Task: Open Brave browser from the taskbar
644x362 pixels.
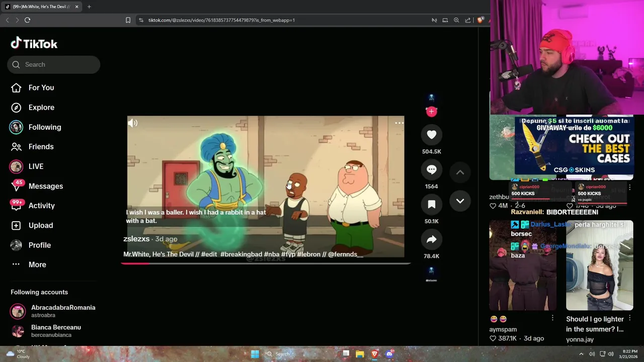Action: point(374,354)
